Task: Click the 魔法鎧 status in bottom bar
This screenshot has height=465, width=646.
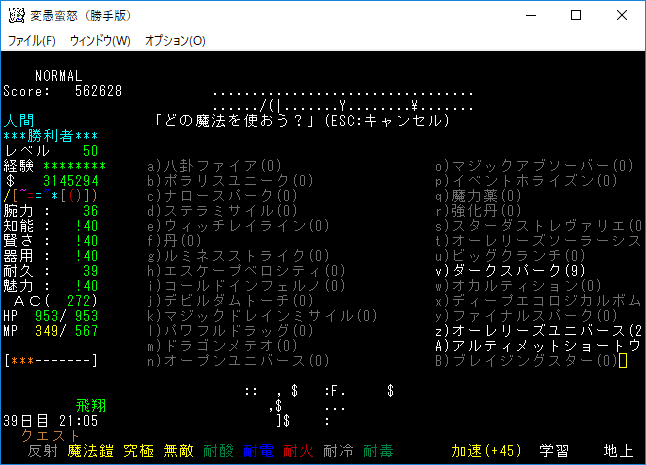Action: [x=89, y=451]
